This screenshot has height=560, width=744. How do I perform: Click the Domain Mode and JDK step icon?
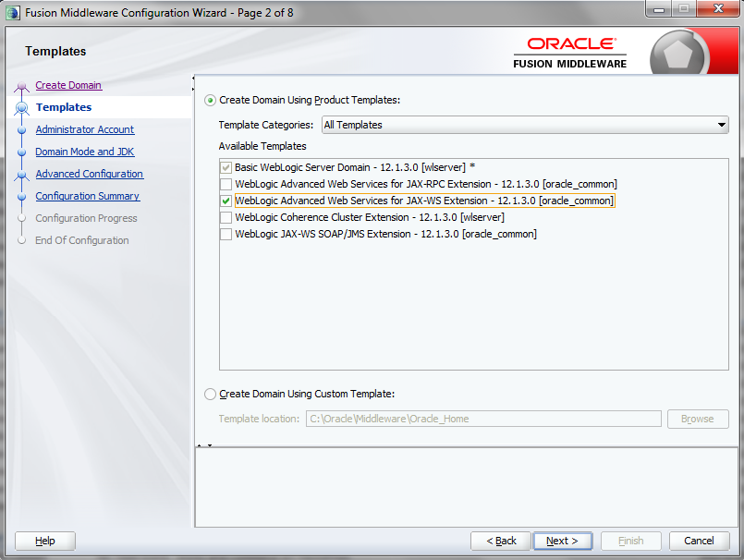(x=20, y=152)
